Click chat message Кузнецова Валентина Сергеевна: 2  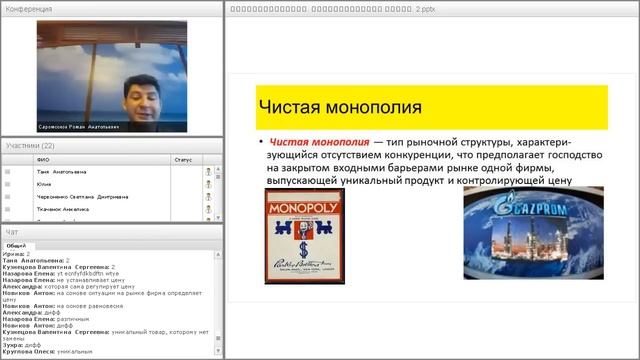(59, 267)
